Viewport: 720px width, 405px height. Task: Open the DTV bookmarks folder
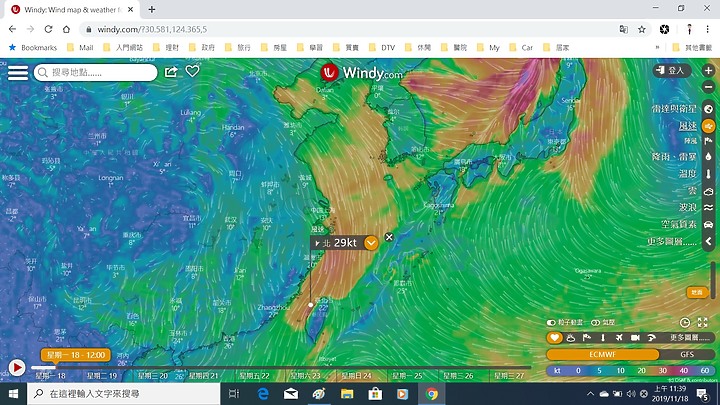[x=382, y=47]
